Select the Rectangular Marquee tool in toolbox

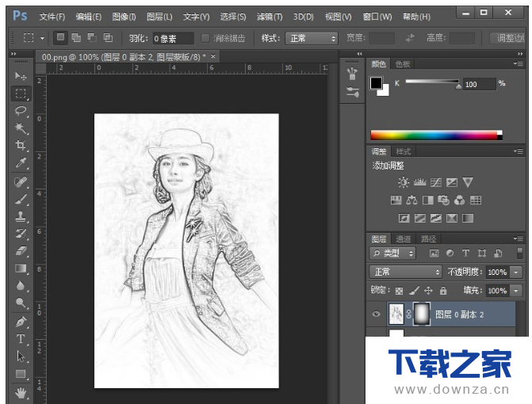pos(21,93)
